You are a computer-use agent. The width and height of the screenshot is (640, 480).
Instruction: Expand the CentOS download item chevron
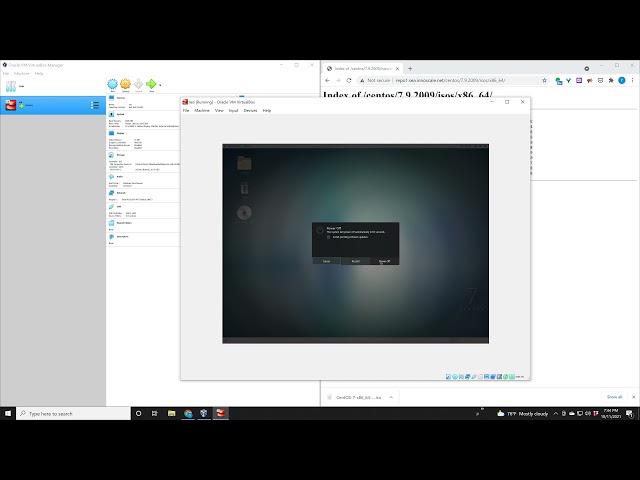pyautogui.click(x=391, y=397)
